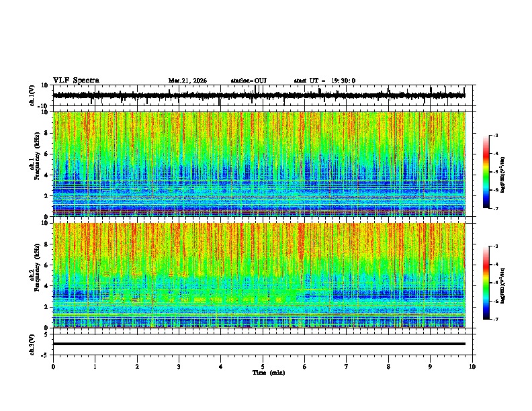Click the ch.2 spectrogram color scale bar
Screen dimensions: 532x411
(x=486, y=283)
